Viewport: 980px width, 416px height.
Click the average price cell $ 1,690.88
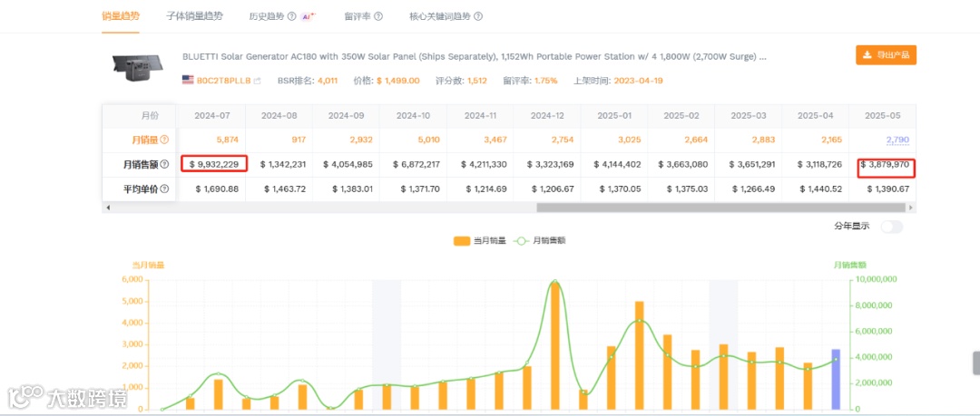216,189
